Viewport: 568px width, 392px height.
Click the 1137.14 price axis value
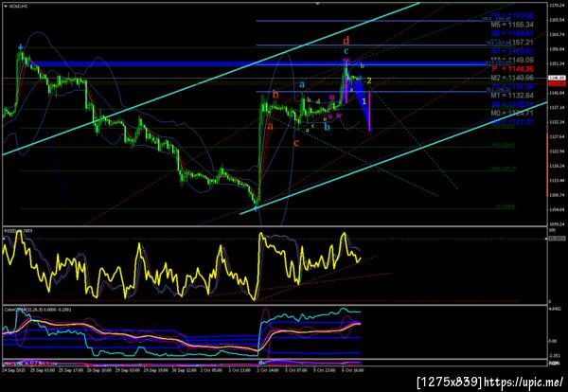(556, 108)
